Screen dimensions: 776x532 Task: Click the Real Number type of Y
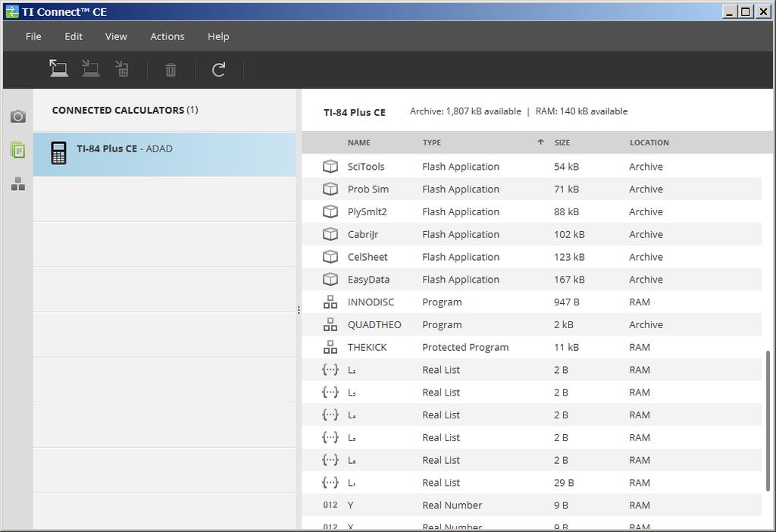click(452, 505)
